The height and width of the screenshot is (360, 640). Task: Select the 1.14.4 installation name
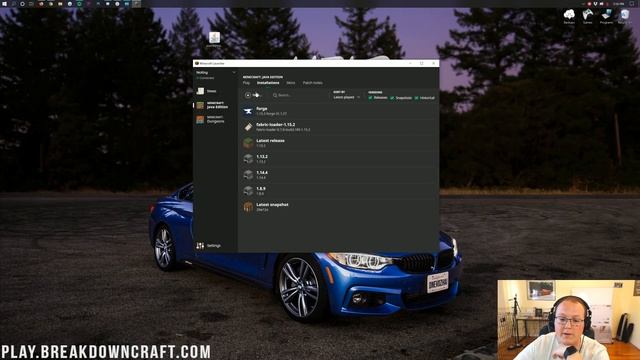click(x=262, y=173)
